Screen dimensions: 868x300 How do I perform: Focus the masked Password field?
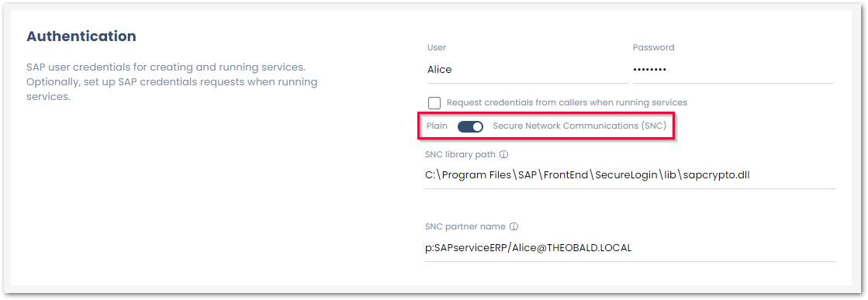tap(733, 70)
